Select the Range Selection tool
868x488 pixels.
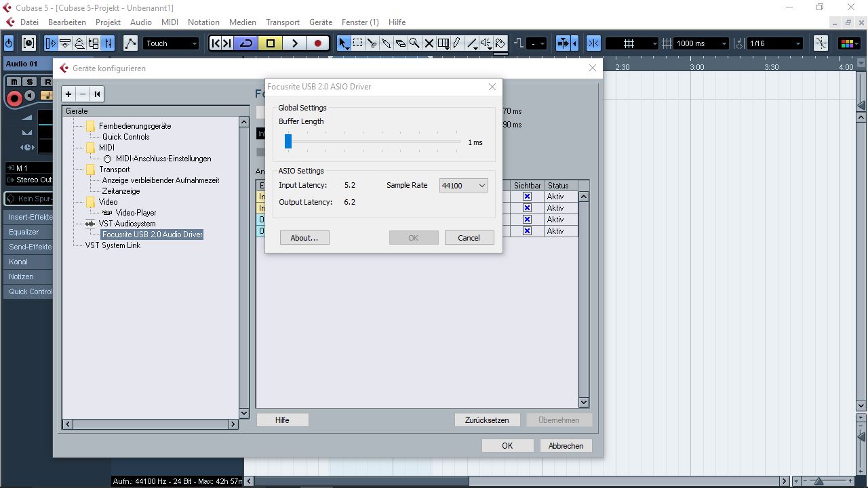pos(358,43)
